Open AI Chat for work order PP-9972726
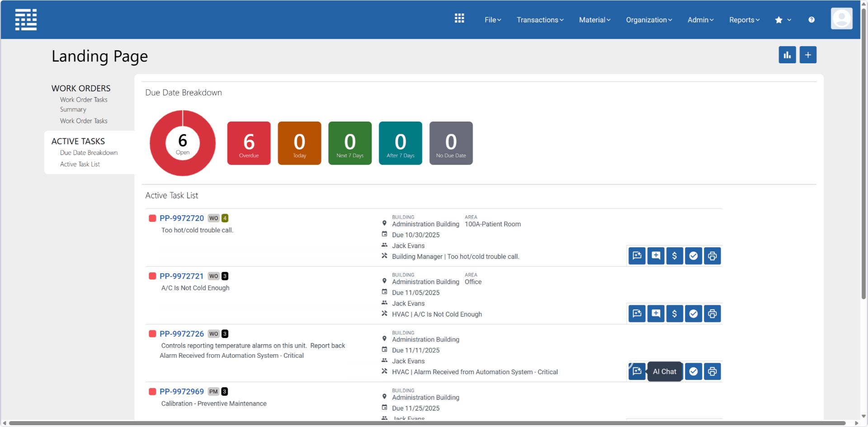Screen dimensions: 868x427 (637, 371)
